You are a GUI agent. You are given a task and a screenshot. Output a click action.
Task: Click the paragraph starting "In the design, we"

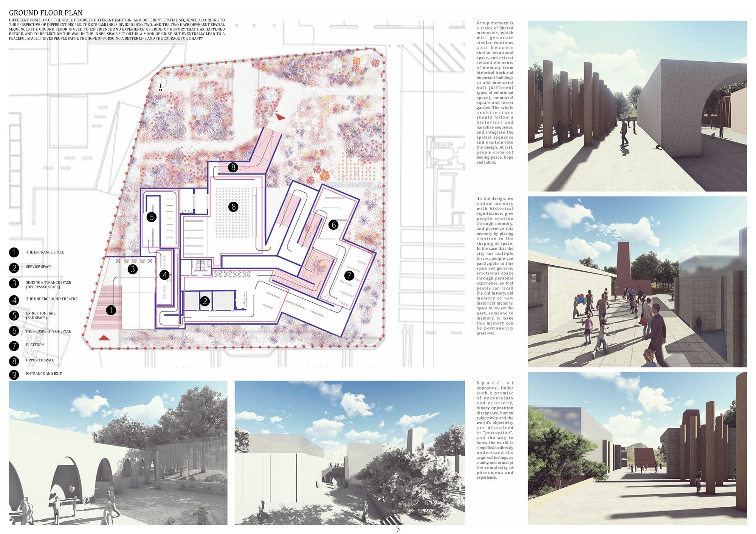(495, 266)
